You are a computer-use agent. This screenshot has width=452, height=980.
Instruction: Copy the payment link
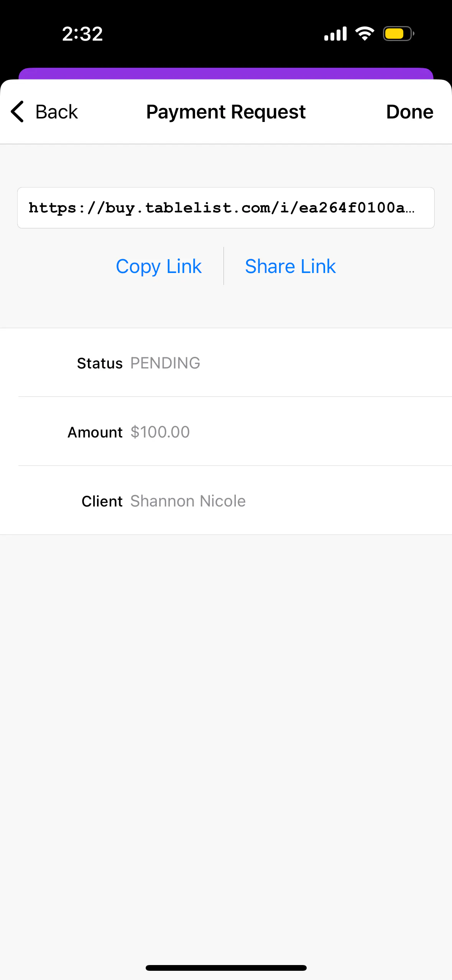tap(158, 266)
